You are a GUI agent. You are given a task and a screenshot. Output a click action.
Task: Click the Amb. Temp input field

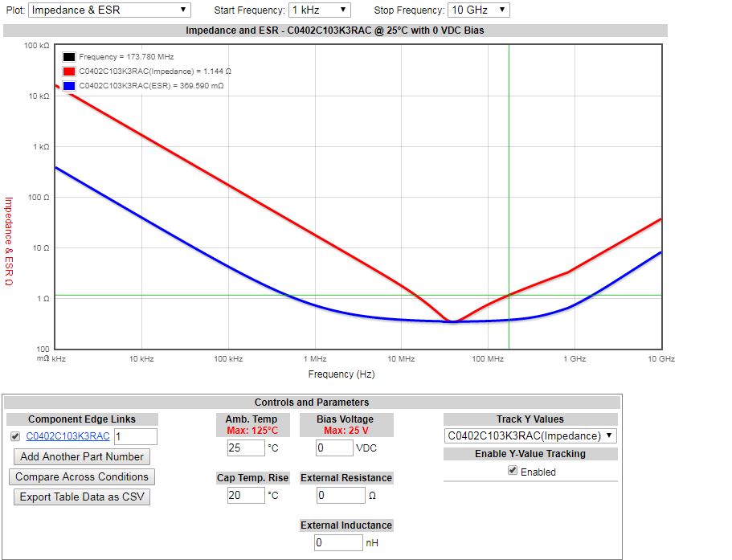point(245,448)
